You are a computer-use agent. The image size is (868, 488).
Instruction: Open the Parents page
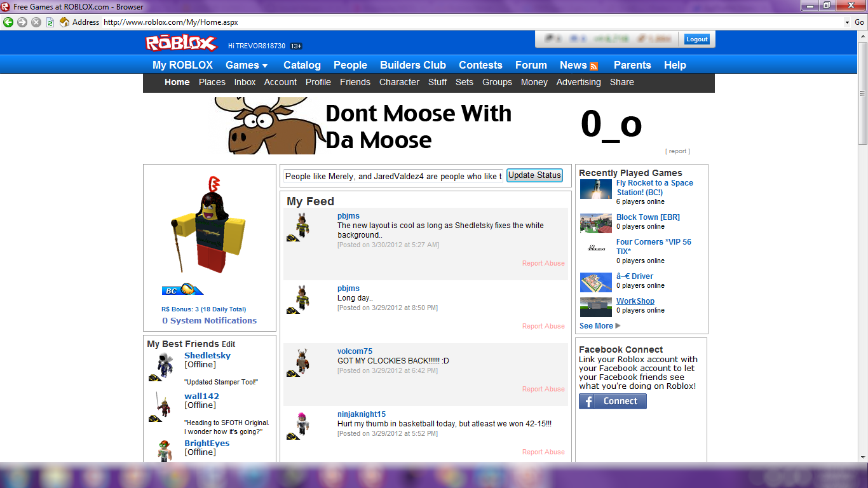(632, 65)
